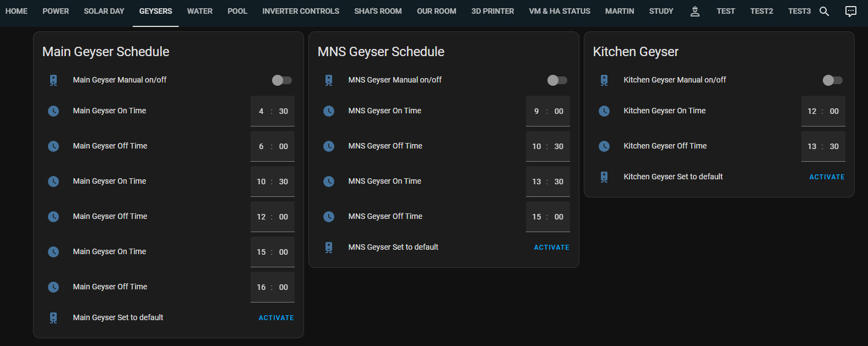The height and width of the screenshot is (346, 868).
Task: Switch to the POWER tab
Action: tap(56, 11)
